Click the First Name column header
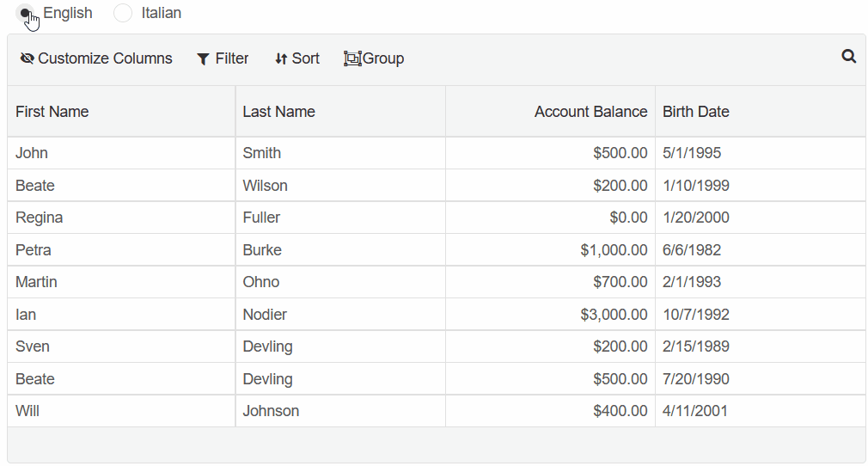The width and height of the screenshot is (868, 466). tap(121, 112)
